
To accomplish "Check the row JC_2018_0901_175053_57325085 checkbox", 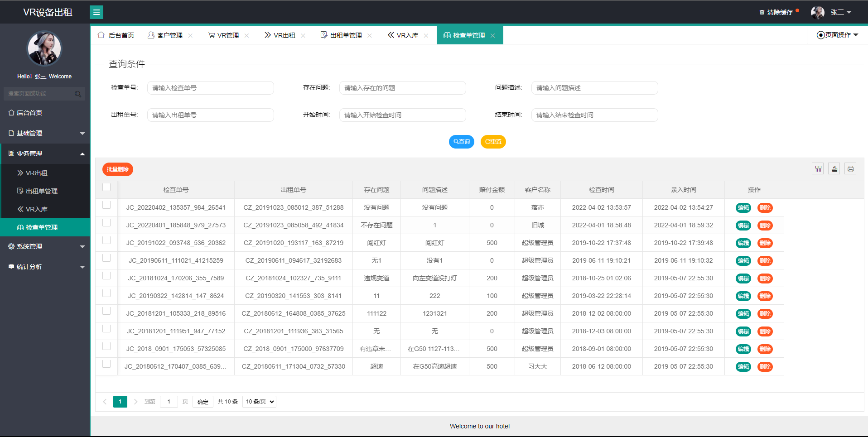I will [106, 346].
